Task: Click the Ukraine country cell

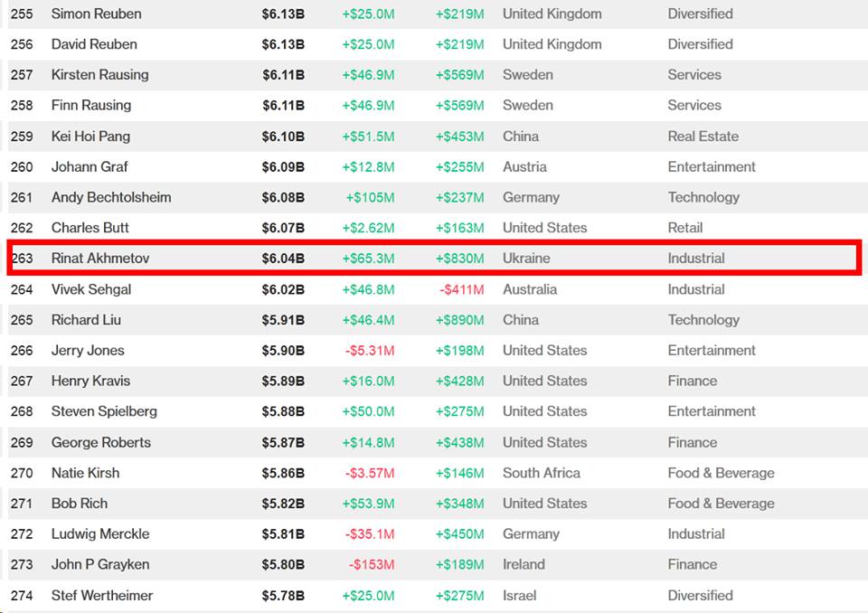Action: [526, 259]
